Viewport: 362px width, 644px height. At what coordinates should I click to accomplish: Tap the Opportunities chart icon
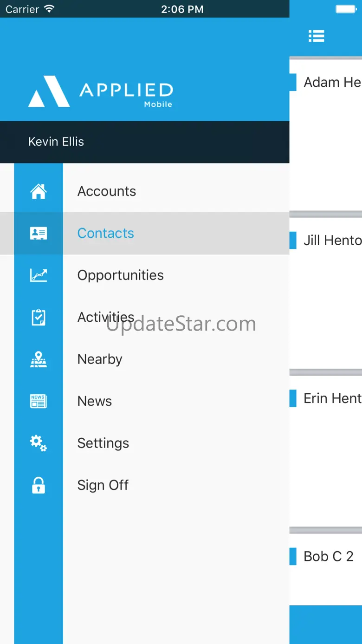point(39,275)
